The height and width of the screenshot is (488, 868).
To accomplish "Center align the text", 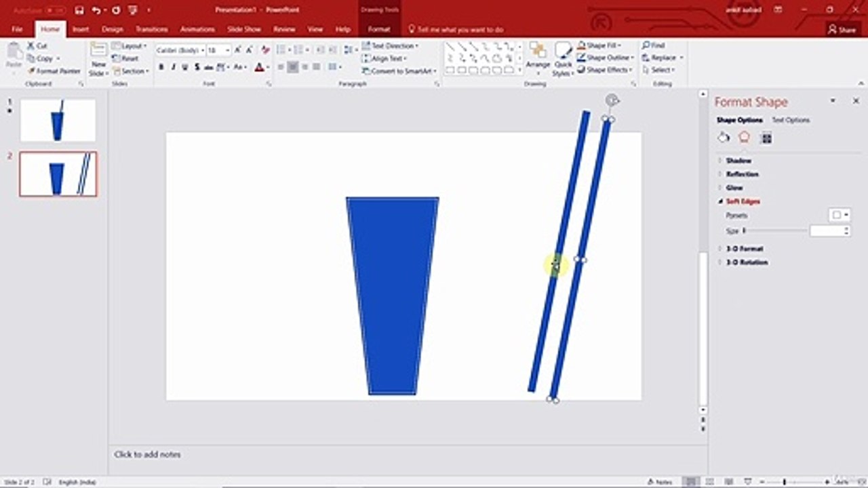I will click(293, 67).
